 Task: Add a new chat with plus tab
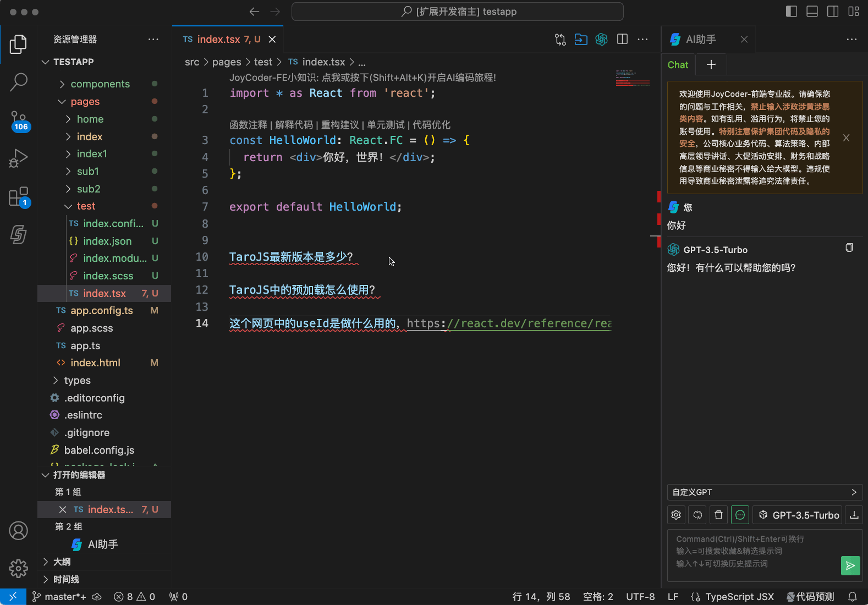(711, 65)
